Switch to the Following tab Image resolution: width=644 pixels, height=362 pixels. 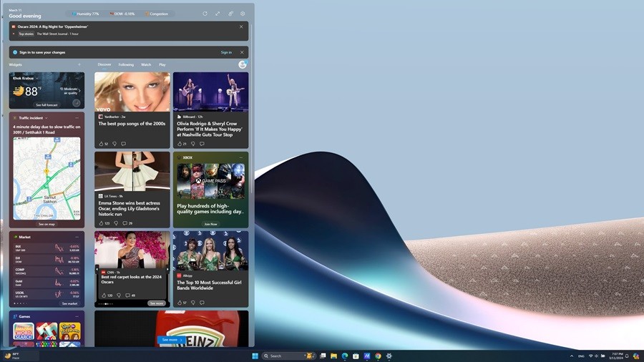[x=126, y=64]
